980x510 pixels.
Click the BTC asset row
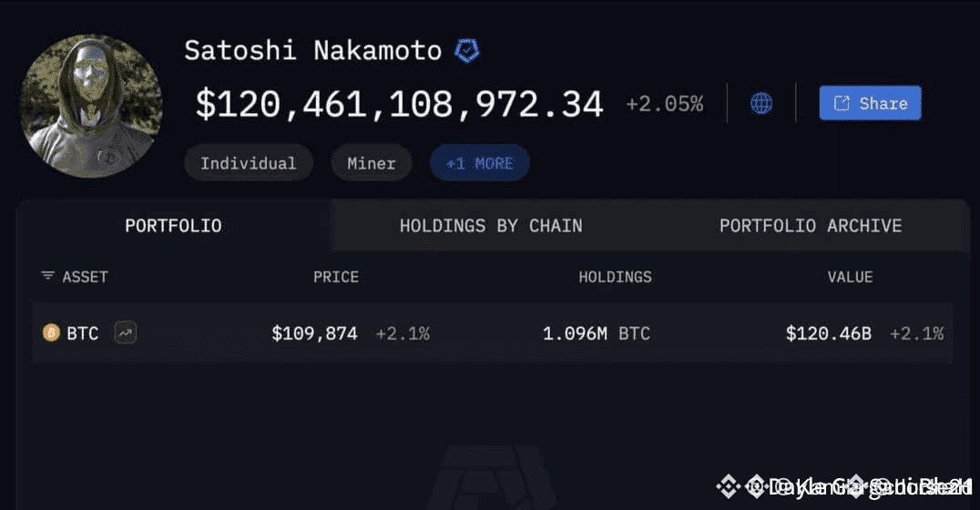coord(493,333)
